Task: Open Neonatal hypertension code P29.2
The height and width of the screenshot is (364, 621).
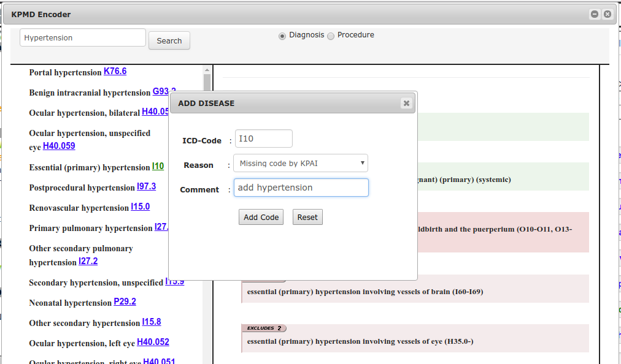Action: click(x=125, y=302)
